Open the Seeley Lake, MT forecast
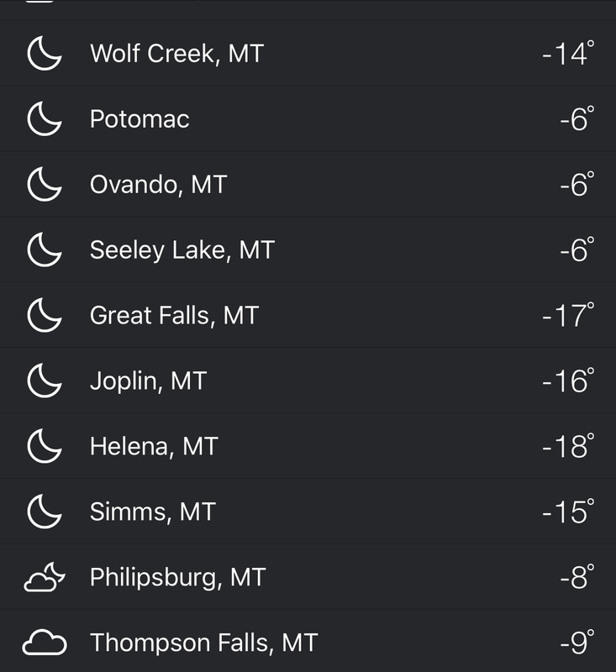 tap(308, 249)
